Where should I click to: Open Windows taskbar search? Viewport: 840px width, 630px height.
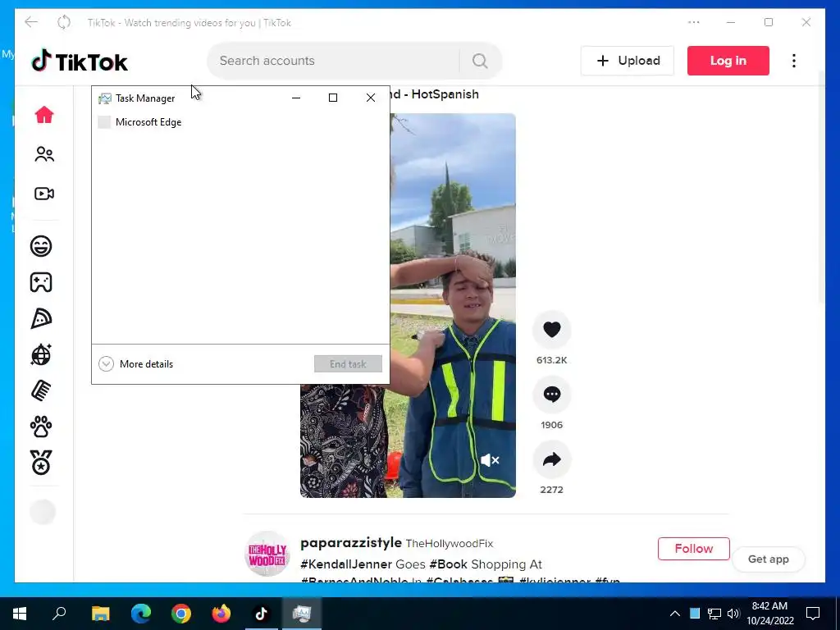pyautogui.click(x=59, y=614)
